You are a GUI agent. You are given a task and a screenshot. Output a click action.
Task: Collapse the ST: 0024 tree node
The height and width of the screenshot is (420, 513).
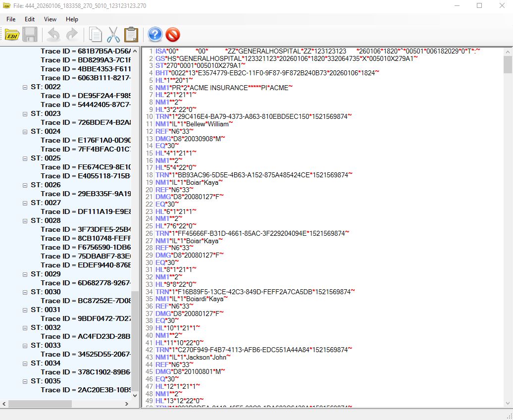[x=25, y=132]
